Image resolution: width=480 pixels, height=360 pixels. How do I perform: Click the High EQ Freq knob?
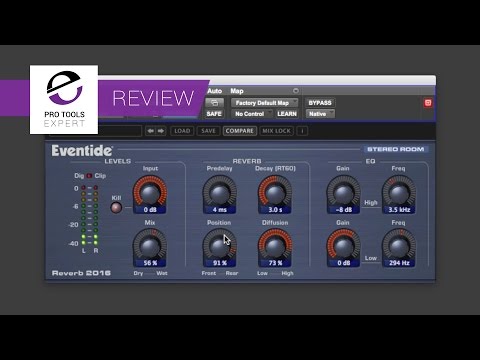(x=399, y=192)
